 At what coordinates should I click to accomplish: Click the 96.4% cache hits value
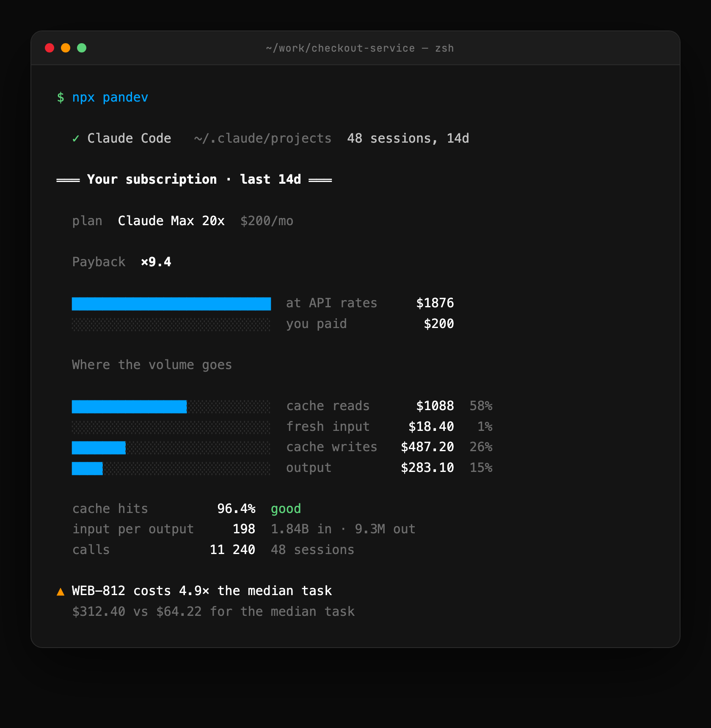(236, 509)
